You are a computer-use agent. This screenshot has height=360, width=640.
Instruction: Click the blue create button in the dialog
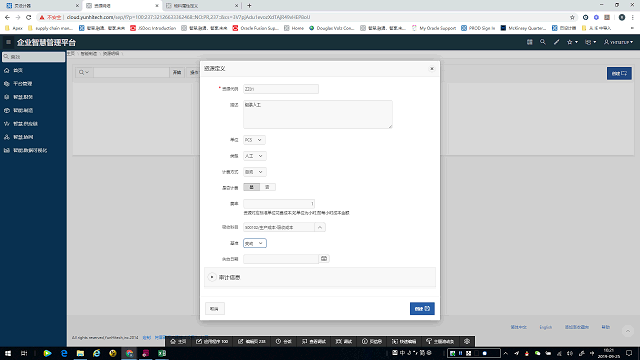coord(422,309)
